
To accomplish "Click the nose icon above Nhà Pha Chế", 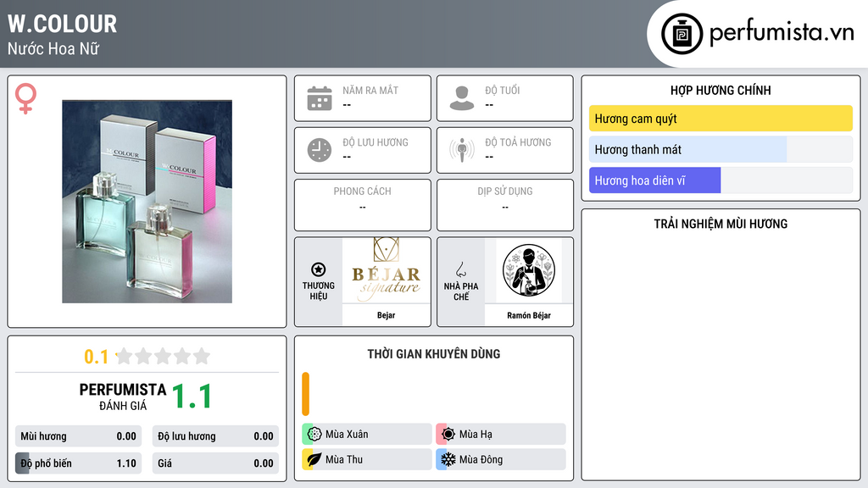I will (x=460, y=269).
